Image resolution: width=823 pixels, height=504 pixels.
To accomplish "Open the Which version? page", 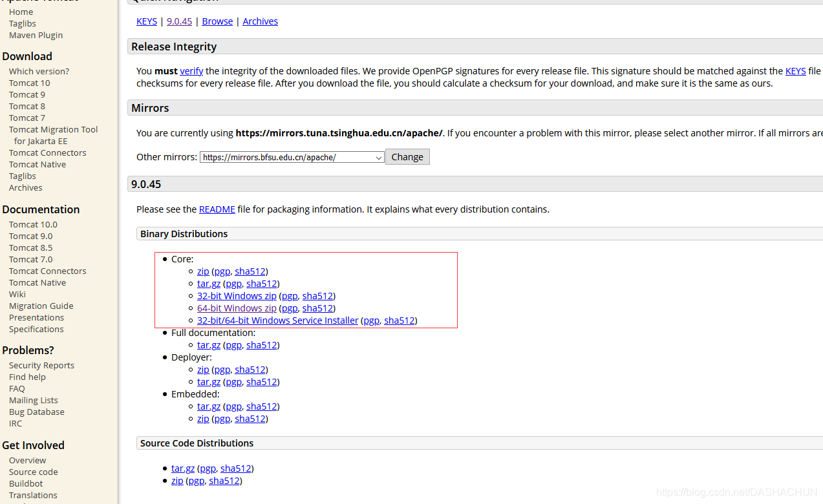I will (x=39, y=71).
